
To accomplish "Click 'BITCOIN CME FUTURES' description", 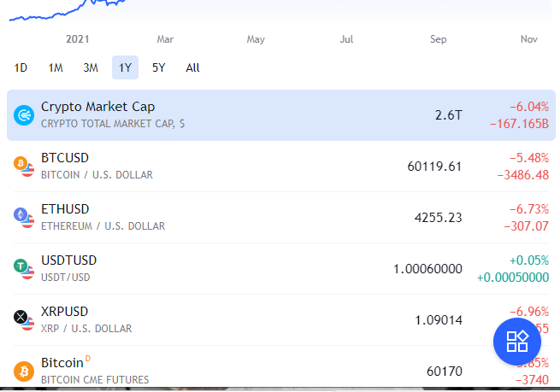I will [x=95, y=380].
